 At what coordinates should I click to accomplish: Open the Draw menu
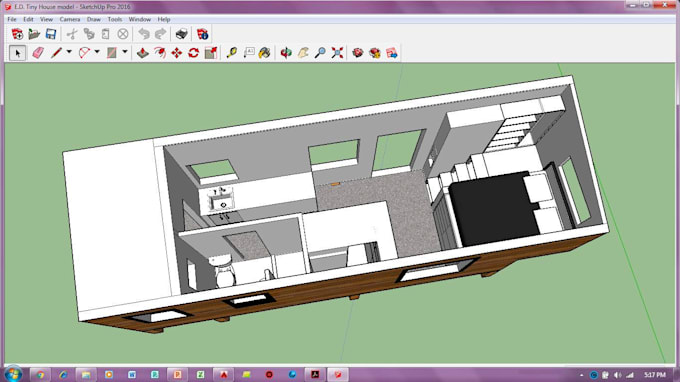[94, 20]
